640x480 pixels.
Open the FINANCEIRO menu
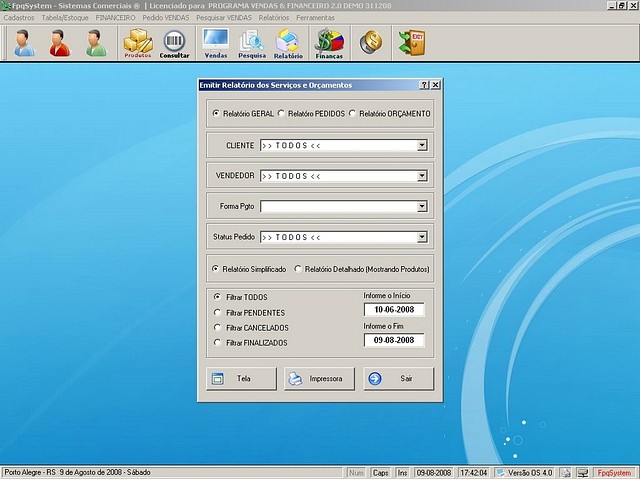pyautogui.click(x=115, y=18)
